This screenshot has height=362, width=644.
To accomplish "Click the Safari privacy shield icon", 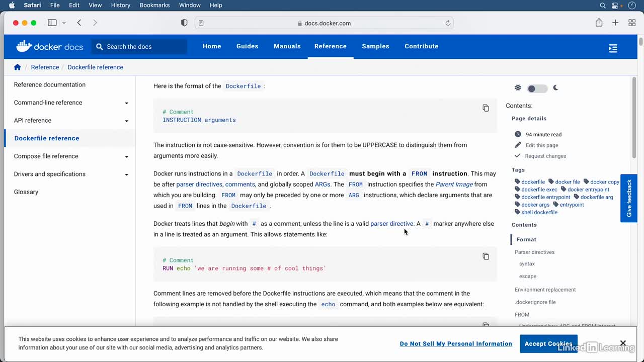I will point(184,23).
